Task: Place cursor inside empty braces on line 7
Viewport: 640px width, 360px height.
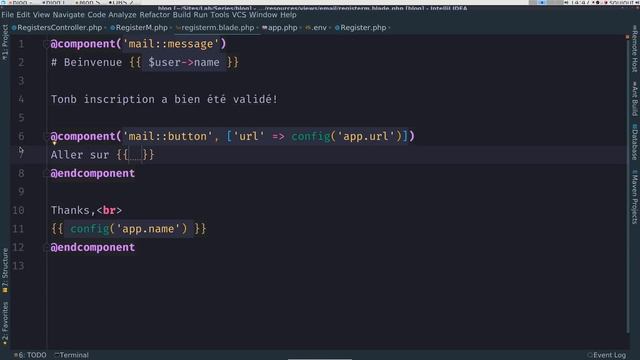Action: [136, 155]
